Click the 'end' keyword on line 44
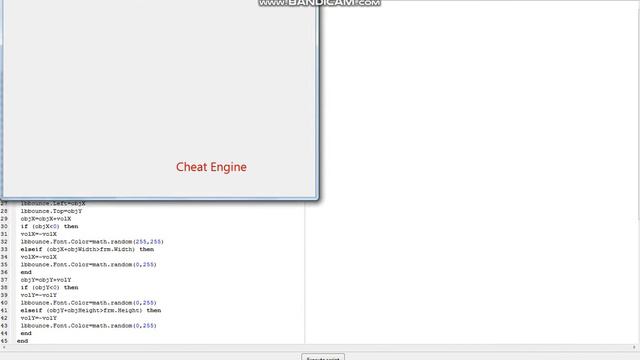 pos(26,333)
